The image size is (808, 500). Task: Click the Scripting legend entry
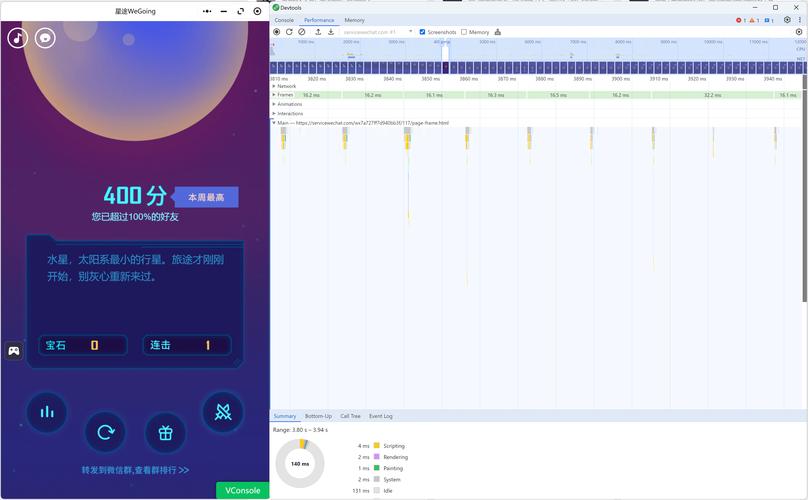(381, 445)
